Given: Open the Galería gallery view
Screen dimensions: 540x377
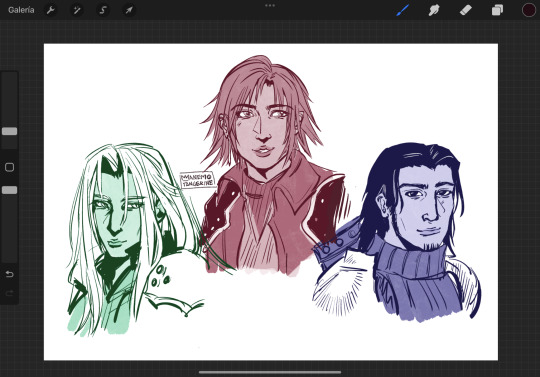Looking at the screenshot, I should click(21, 10).
